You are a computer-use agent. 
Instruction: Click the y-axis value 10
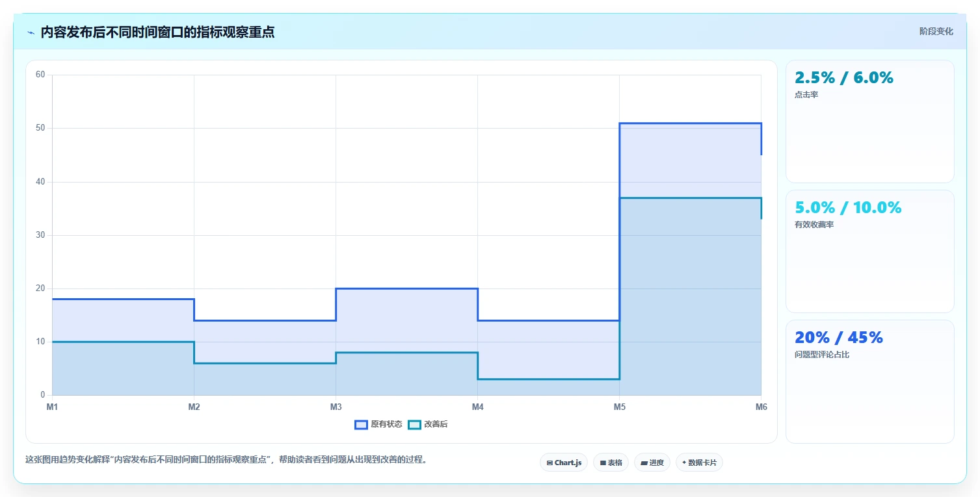[40, 342]
